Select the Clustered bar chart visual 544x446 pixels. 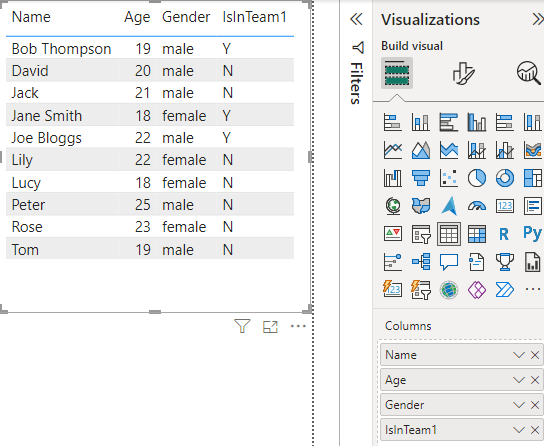click(x=449, y=122)
